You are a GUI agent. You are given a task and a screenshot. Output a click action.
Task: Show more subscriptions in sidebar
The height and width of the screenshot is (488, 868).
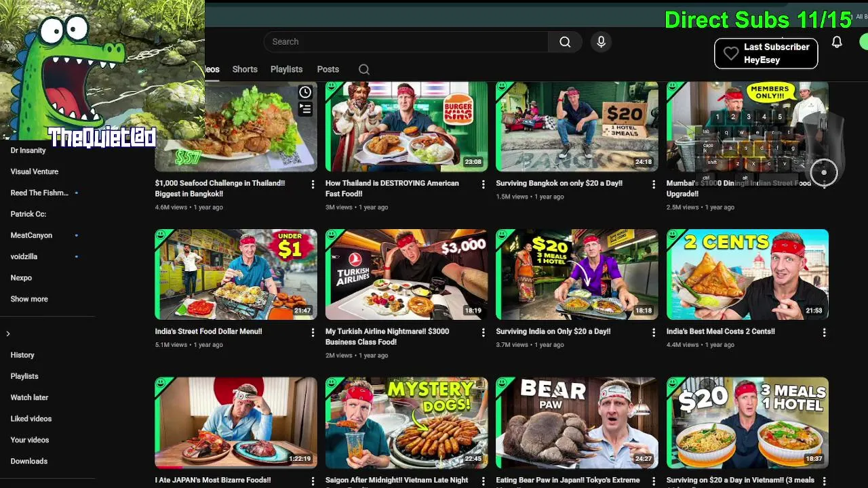tap(29, 299)
